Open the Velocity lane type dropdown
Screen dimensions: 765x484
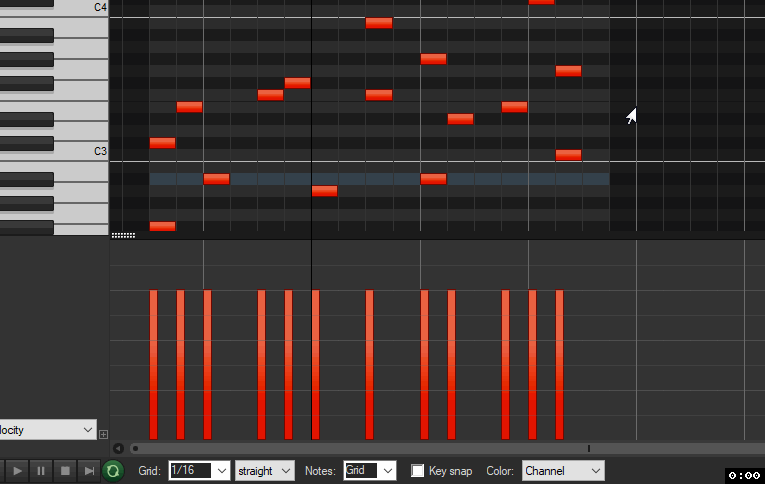[x=47, y=430]
